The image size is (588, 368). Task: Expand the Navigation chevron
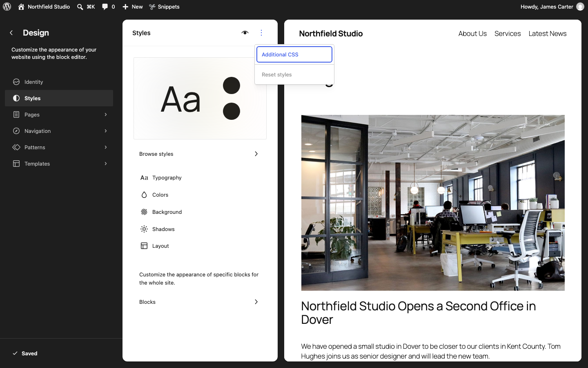click(x=106, y=131)
